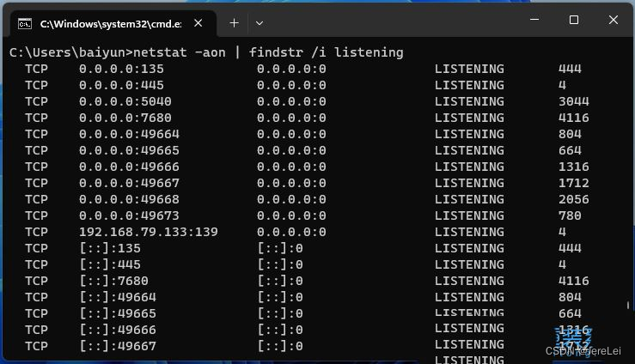This screenshot has height=364, width=635.
Task: Click PID 804 in [::]:49664 row
Action: pyautogui.click(x=570, y=297)
